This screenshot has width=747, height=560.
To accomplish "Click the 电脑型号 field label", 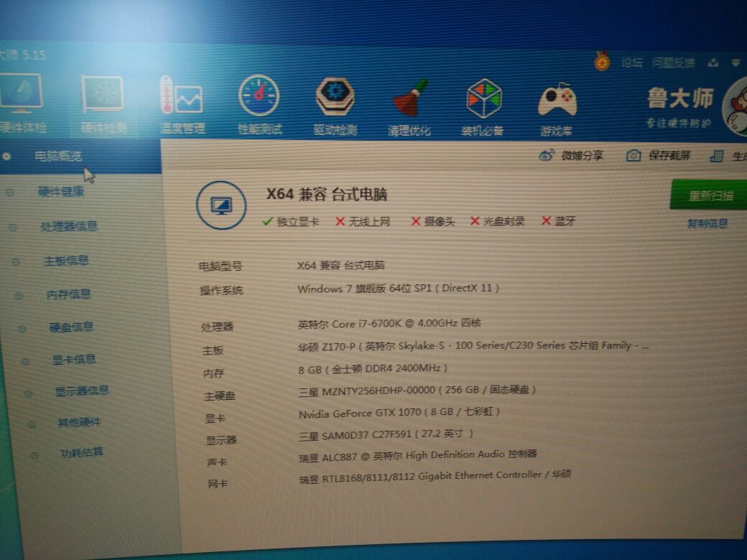I will 220,266.
